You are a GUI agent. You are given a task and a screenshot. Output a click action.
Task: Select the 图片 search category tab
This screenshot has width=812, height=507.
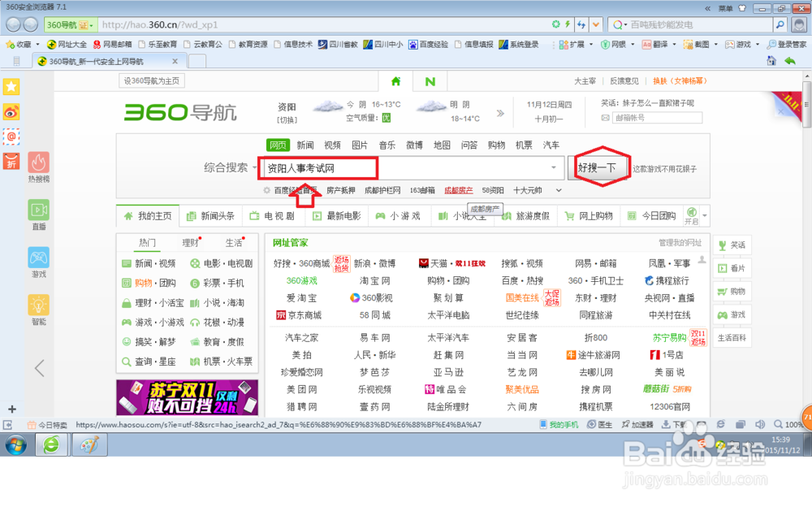point(360,145)
